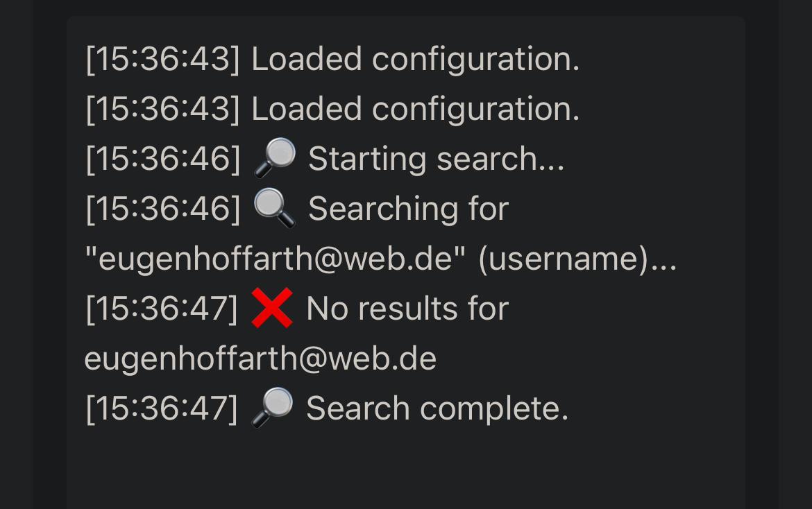This screenshot has height=509, width=812.
Task: Click the timestamp of the "Search complete" entry
Action: [162, 408]
